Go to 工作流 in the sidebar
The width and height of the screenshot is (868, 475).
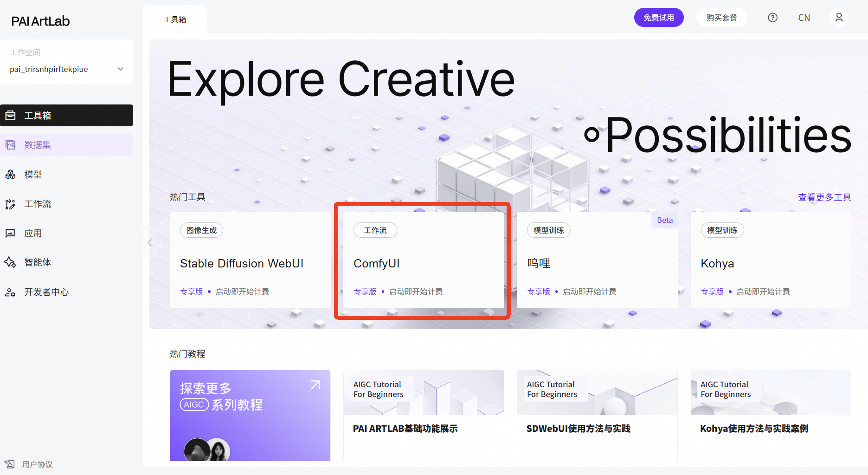[x=67, y=204]
